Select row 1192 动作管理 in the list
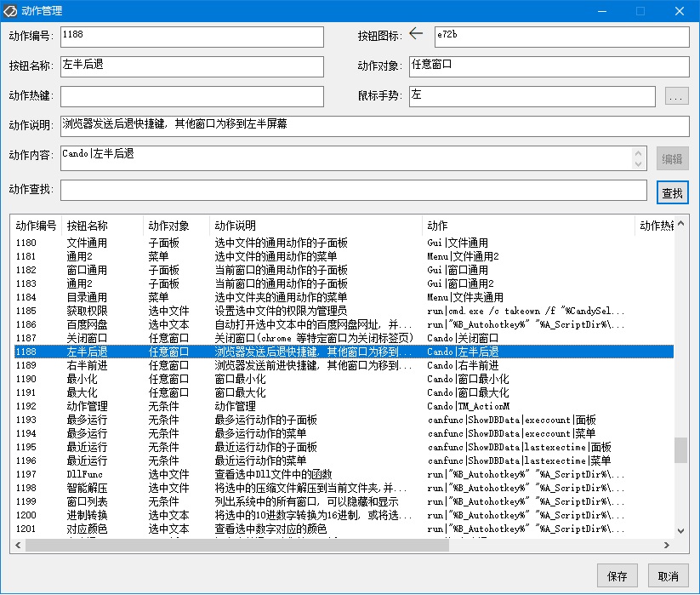This screenshot has height=595, width=700. (344, 406)
